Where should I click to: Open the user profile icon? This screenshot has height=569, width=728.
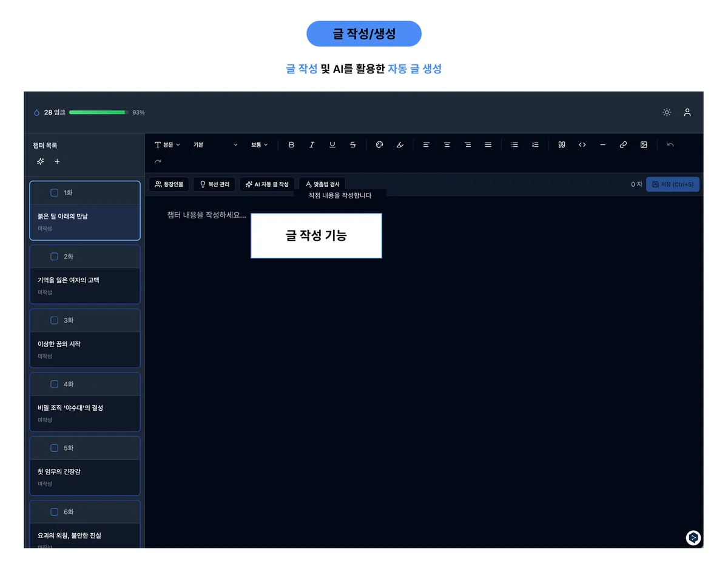point(687,112)
